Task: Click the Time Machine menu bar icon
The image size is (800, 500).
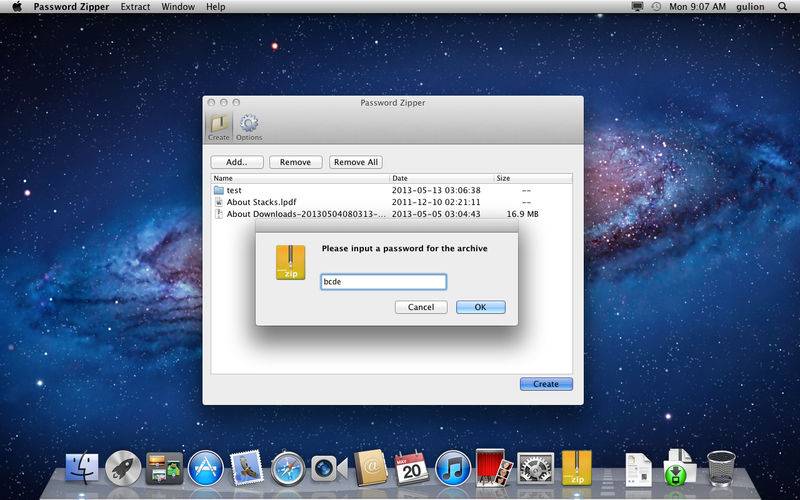Action: tap(656, 7)
